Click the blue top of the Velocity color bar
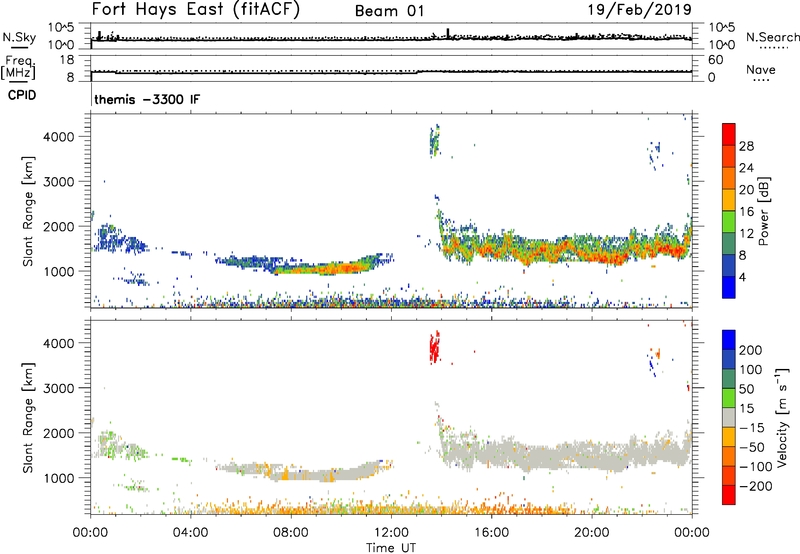Viewport: 800px width, 554px height. [729, 339]
